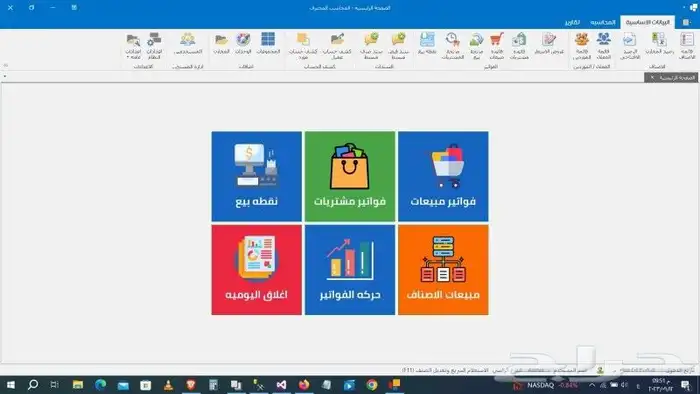700x394 pixels.
Task: Open the document tabs list dropdown arrow
Action: coord(5,77)
